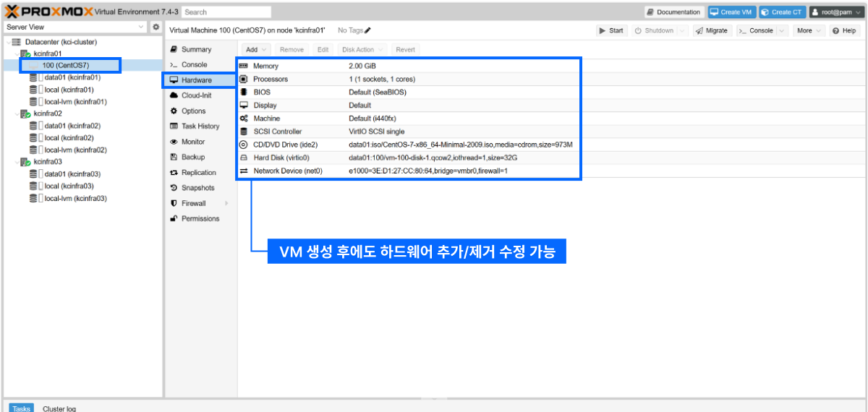Expand the Firewall submenu arrow
The image size is (868, 412).
[226, 203]
